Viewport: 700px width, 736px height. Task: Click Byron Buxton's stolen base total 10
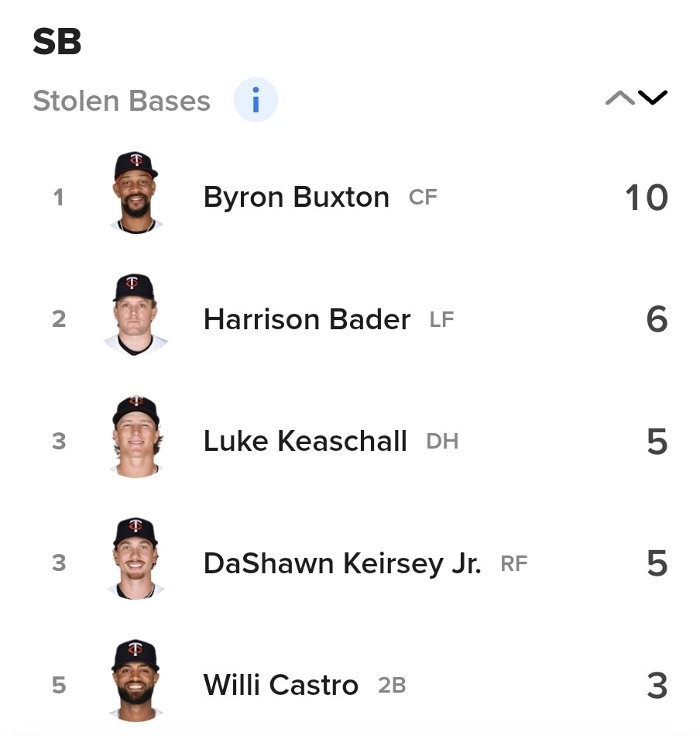coord(647,198)
